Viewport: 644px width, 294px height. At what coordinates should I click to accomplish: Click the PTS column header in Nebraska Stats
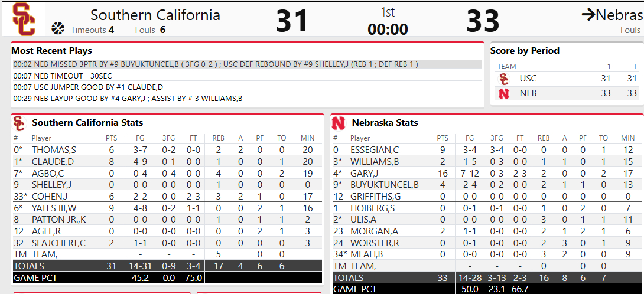point(443,138)
